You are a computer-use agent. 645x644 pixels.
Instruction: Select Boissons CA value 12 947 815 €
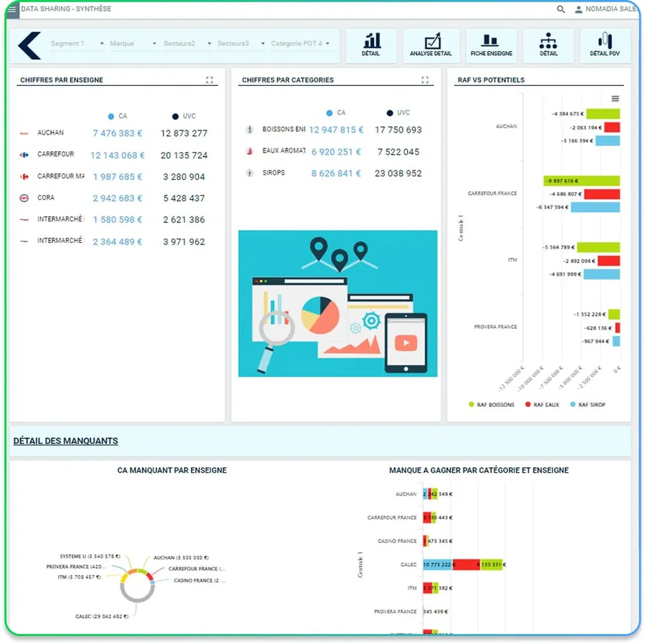click(336, 130)
